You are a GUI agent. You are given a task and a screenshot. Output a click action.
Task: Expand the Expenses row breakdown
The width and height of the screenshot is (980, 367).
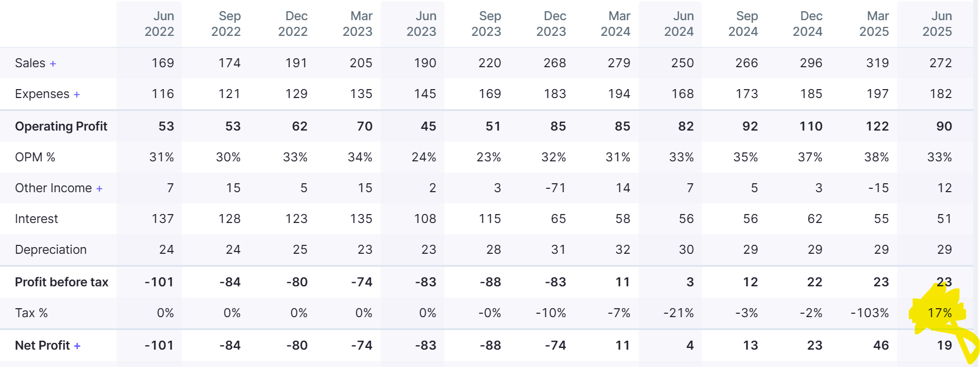click(x=77, y=95)
